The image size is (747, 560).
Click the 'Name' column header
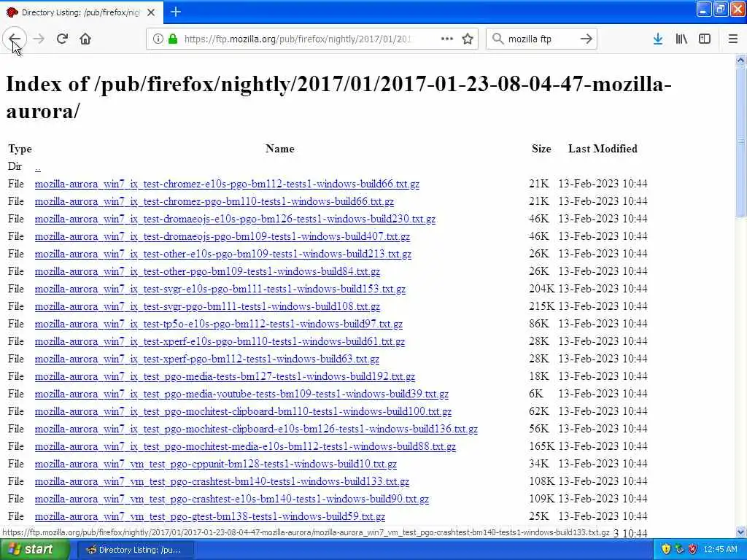(x=280, y=149)
